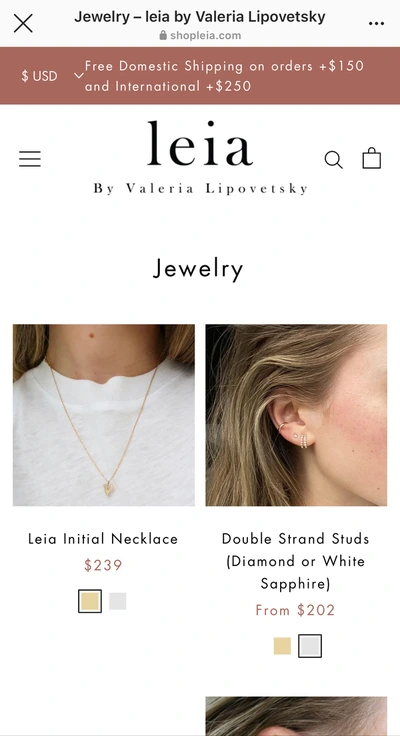View the necklace product photo
The height and width of the screenshot is (736, 400).
click(104, 415)
